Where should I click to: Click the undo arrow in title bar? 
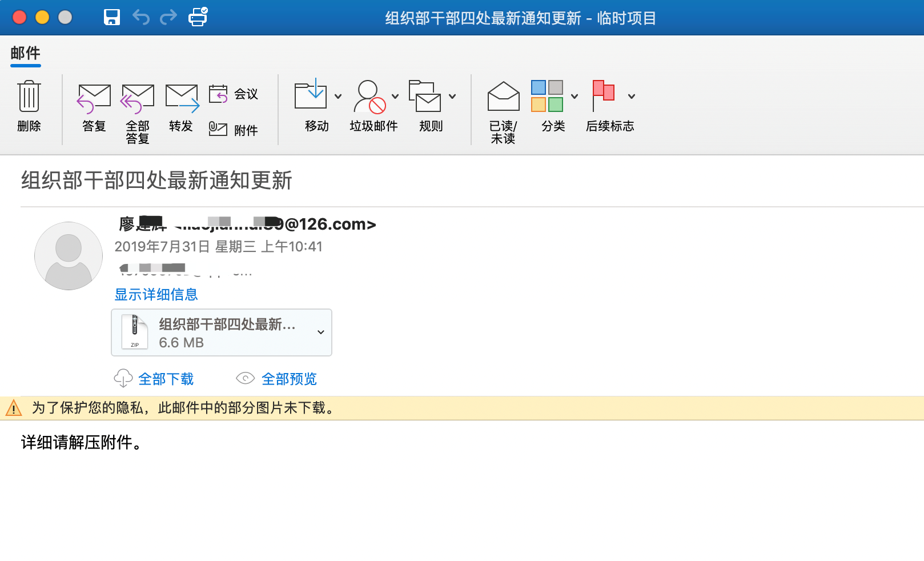pyautogui.click(x=140, y=17)
